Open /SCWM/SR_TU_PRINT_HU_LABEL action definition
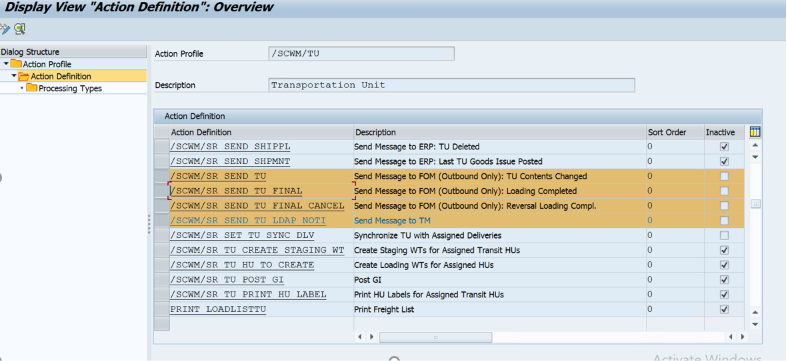Screen dimensions: 787x361 (x=248, y=294)
